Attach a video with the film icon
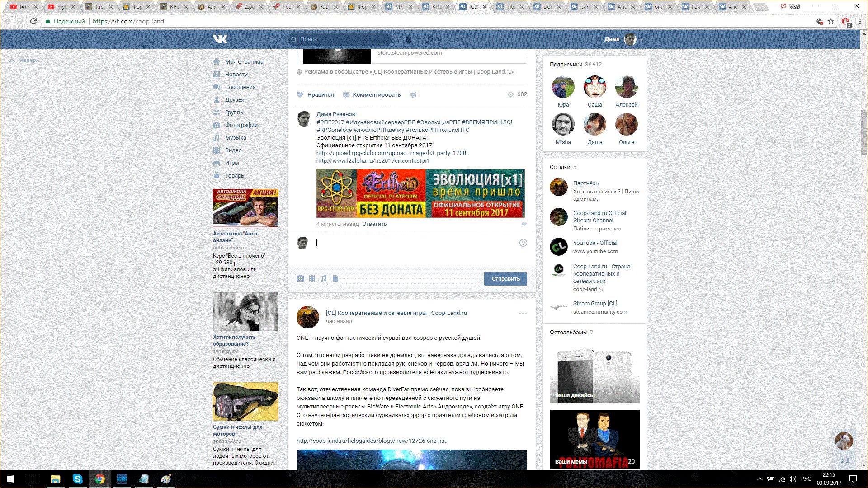Screen dimensions: 868x488 coord(312,278)
